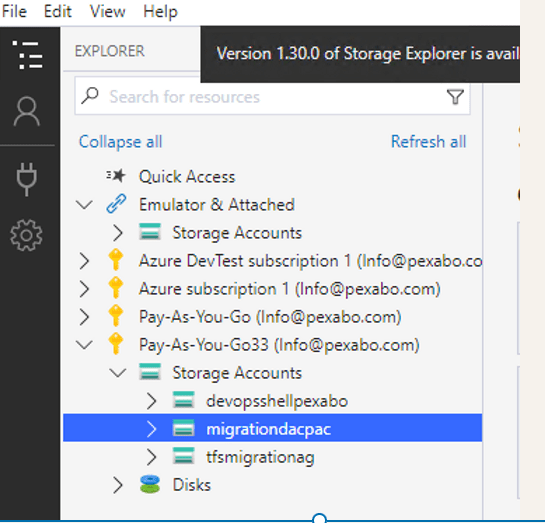The height and width of the screenshot is (523, 545).
Task: Select the Quick Access tree item
Action: (187, 177)
